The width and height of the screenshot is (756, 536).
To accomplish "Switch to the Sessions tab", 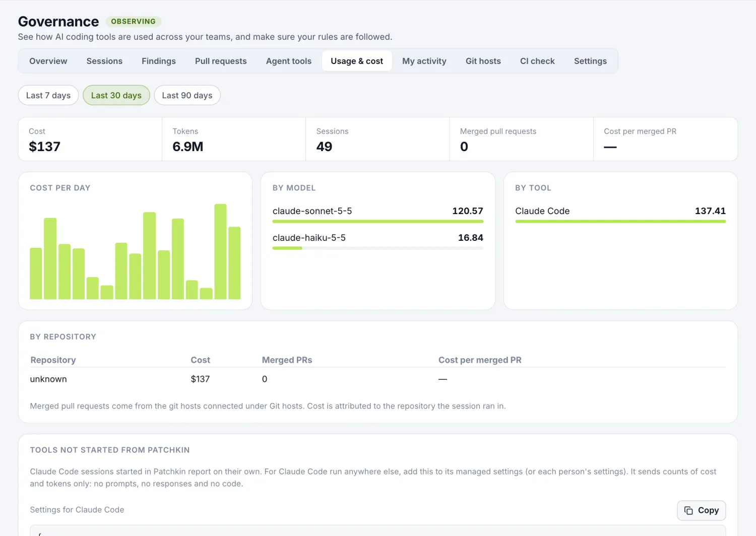I will coord(104,61).
